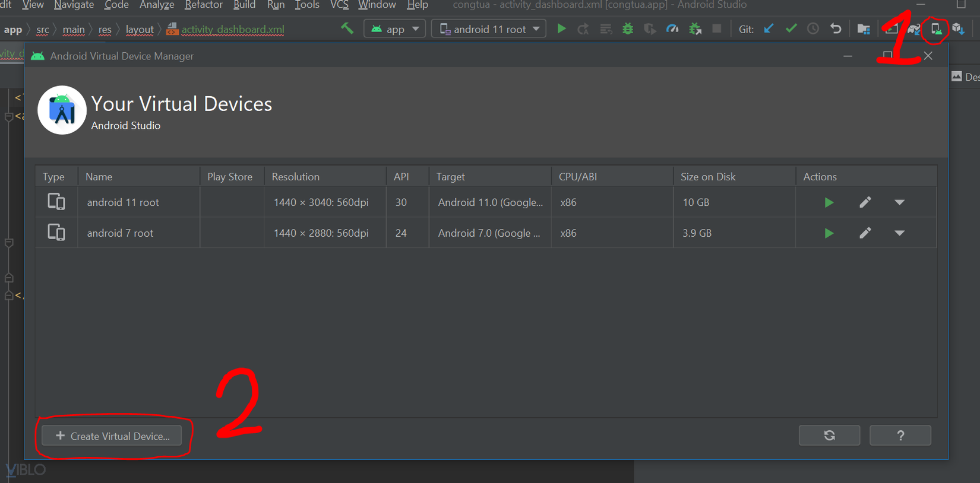Update project with Git blue arrow icon
Image resolution: width=980 pixels, height=483 pixels.
coord(769,28)
